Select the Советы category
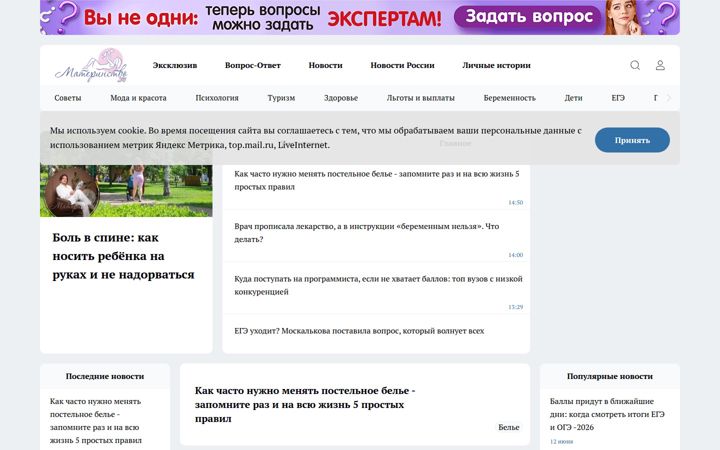720x450 pixels. pos(68,98)
